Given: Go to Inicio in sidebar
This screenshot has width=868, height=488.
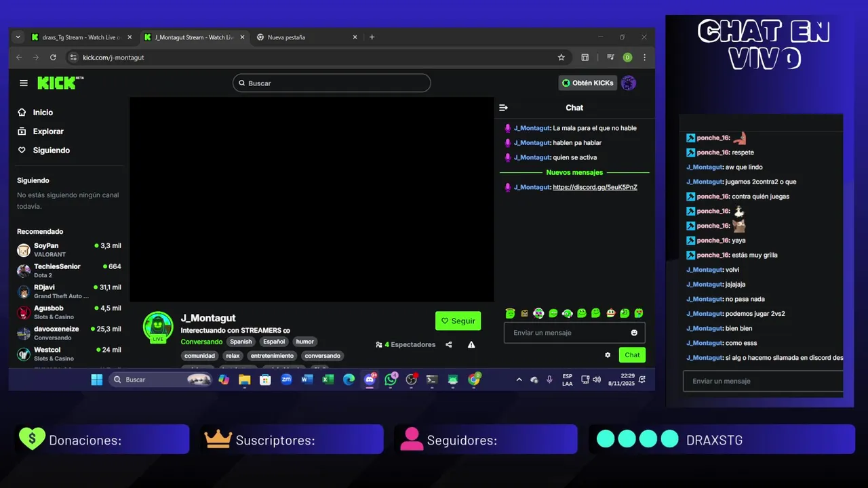Looking at the screenshot, I should tap(43, 113).
